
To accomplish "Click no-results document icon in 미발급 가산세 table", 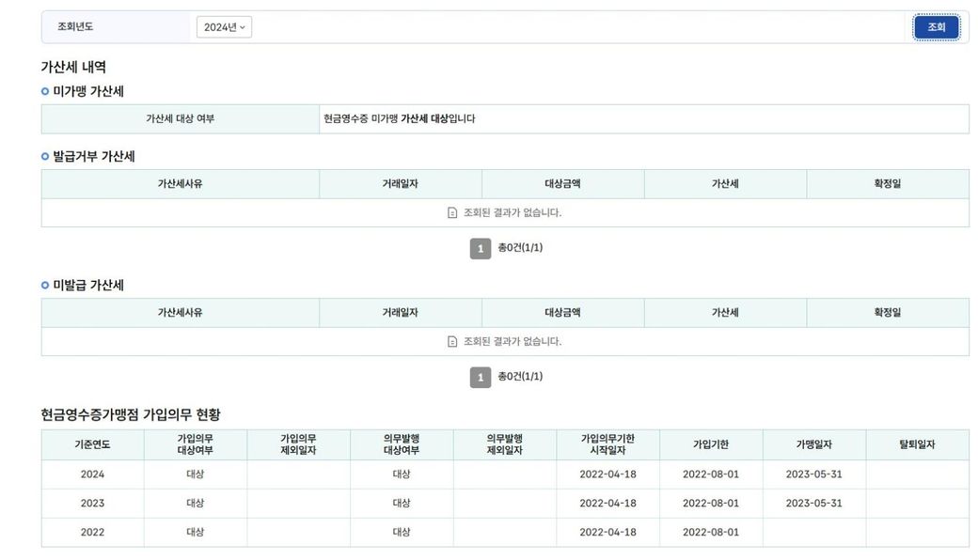I will (x=452, y=342).
